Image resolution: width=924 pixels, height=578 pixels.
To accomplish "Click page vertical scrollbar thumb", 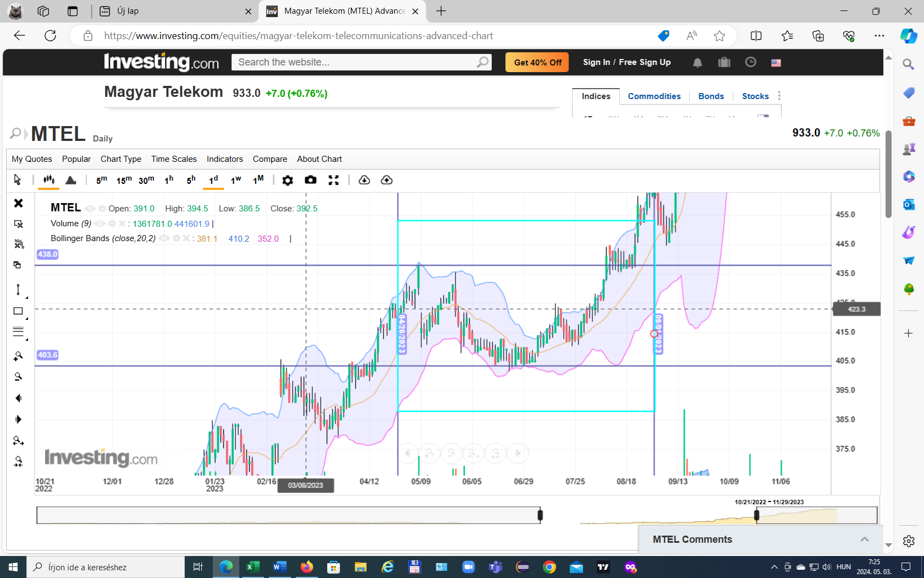I will (889, 174).
